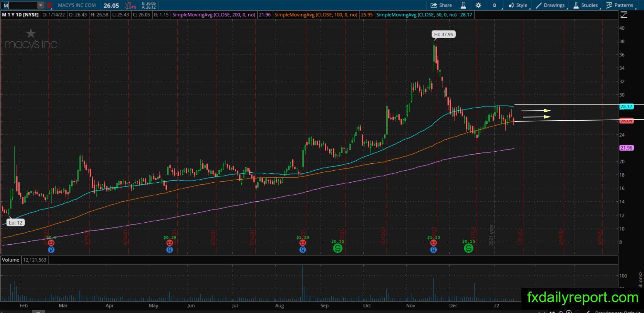Open the Drawings menu
The height and width of the screenshot is (313, 644).
coord(551,5)
